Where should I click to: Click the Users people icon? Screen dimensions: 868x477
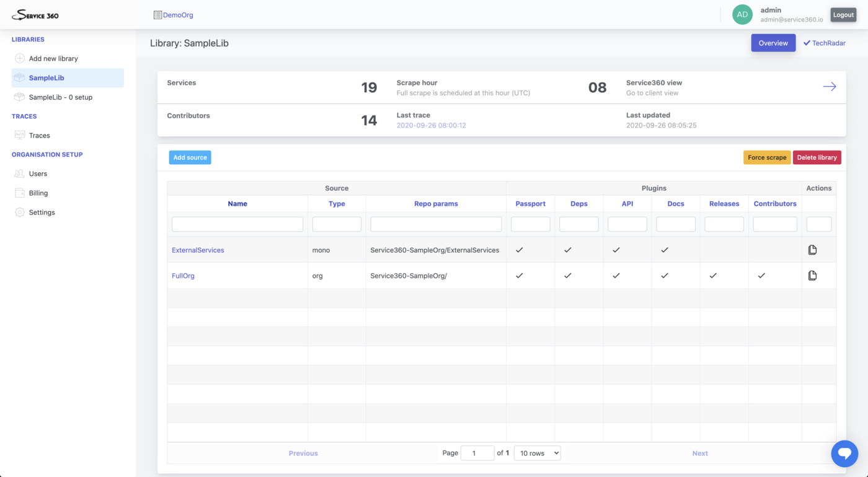[20, 173]
